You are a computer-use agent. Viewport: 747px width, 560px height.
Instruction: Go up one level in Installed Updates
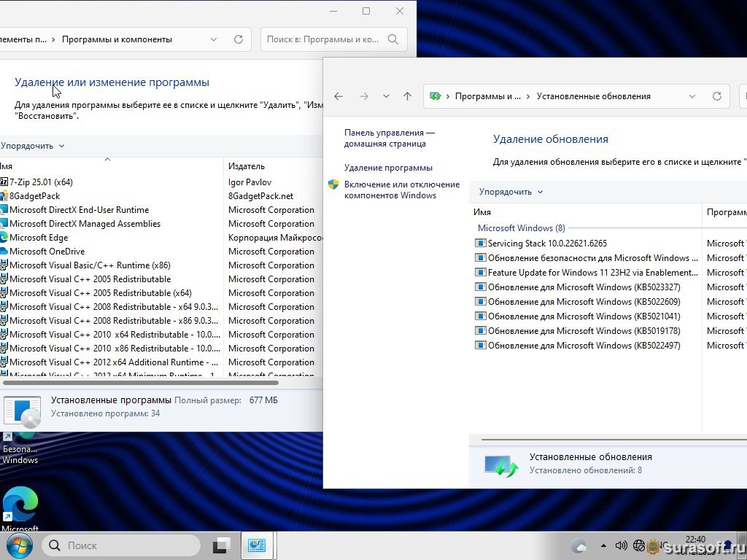[x=407, y=96]
